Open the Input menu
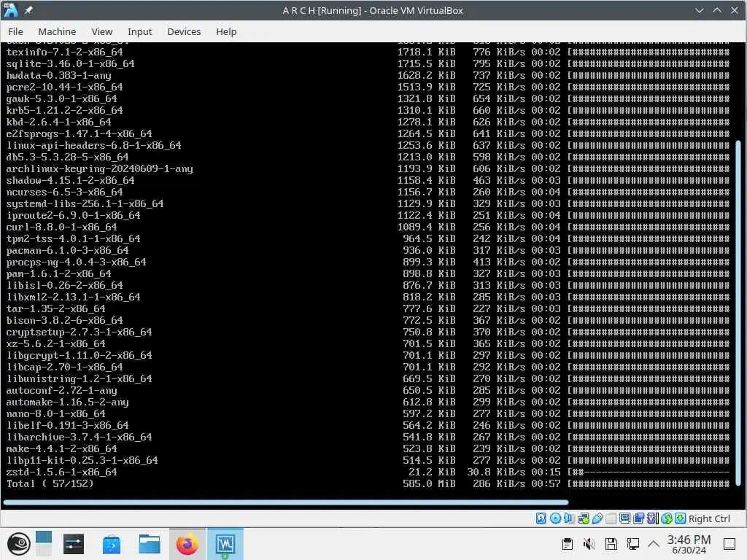 click(139, 31)
